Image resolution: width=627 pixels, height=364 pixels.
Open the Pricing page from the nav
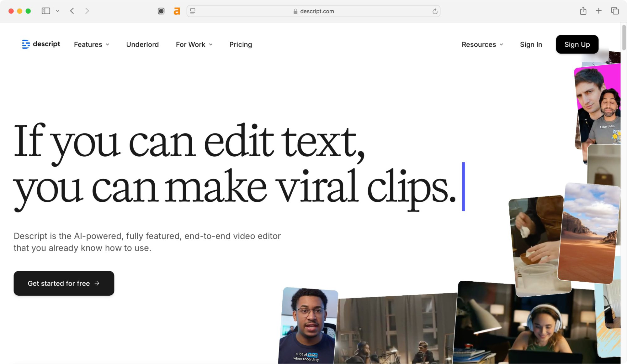coord(240,44)
